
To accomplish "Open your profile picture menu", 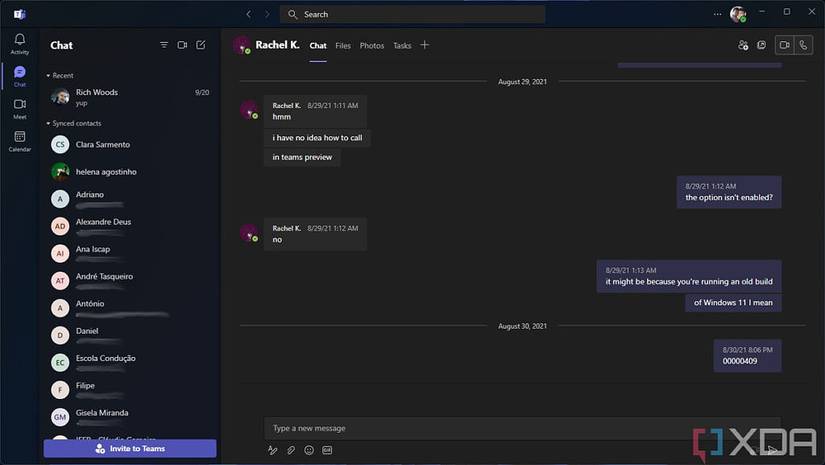I will tap(738, 14).
